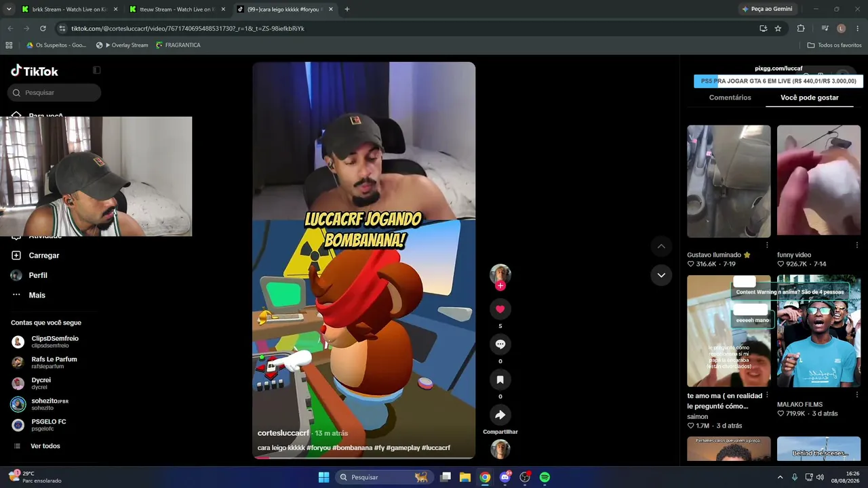Open the MALAKO FILMS video thumbnail
868x488 pixels.
[x=818, y=331]
